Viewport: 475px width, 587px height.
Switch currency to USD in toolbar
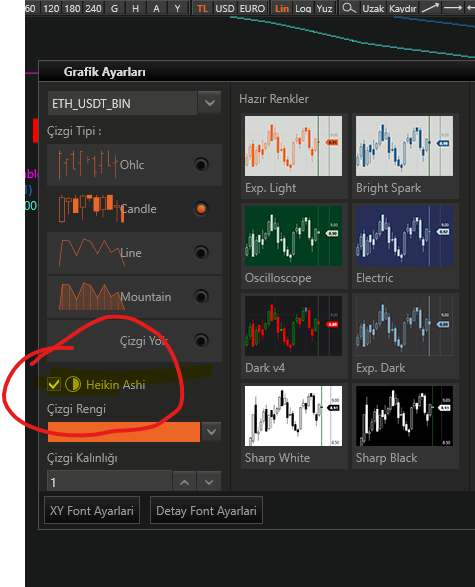click(225, 8)
